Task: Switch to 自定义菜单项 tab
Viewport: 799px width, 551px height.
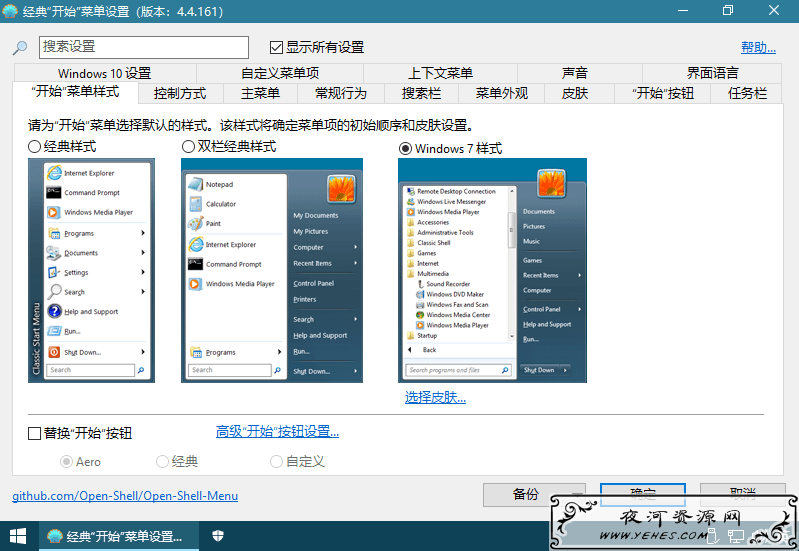Action: point(280,73)
